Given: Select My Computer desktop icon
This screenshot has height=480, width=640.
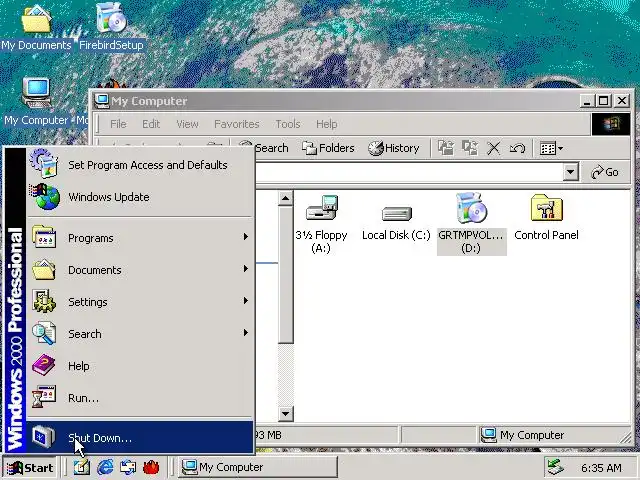Looking at the screenshot, I should click(36, 102).
